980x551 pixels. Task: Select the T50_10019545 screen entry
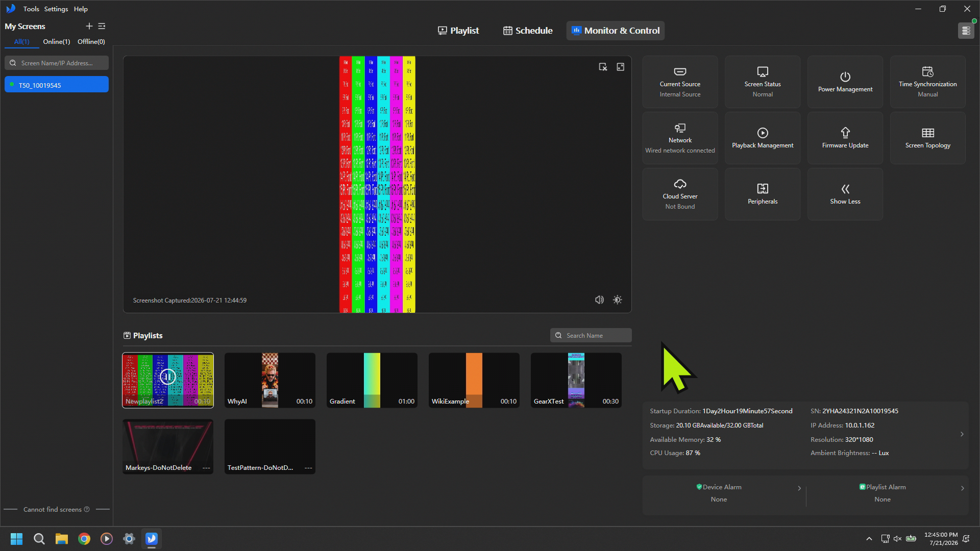(57, 85)
